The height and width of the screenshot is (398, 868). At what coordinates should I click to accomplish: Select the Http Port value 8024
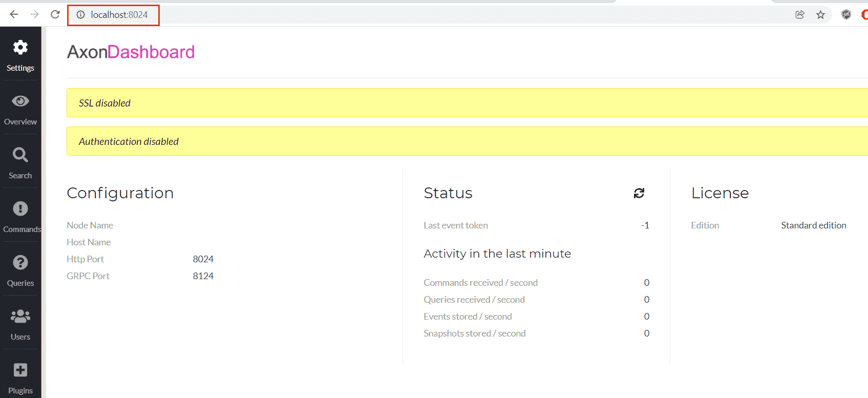(x=203, y=259)
